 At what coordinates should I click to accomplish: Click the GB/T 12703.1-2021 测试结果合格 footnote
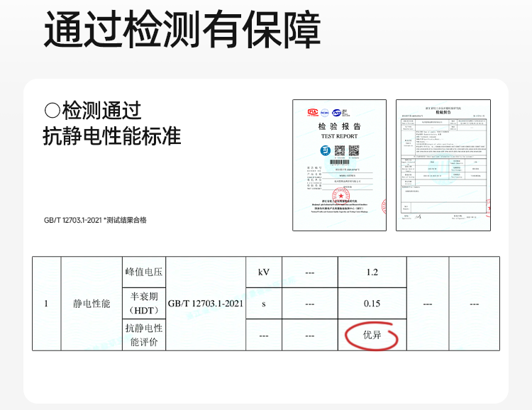point(95,220)
